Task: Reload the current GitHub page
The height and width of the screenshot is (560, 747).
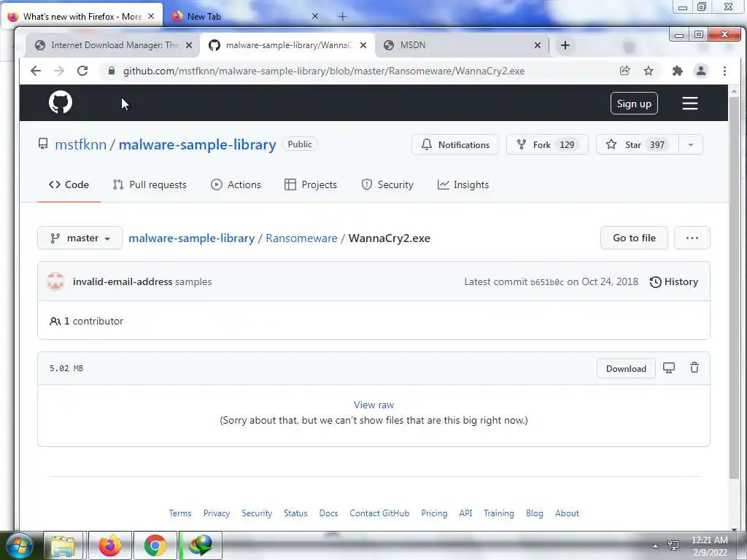Action: (x=82, y=71)
